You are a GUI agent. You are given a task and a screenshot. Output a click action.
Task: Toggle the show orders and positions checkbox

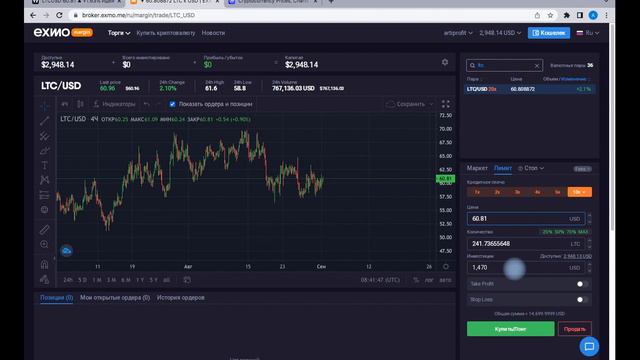coord(172,104)
